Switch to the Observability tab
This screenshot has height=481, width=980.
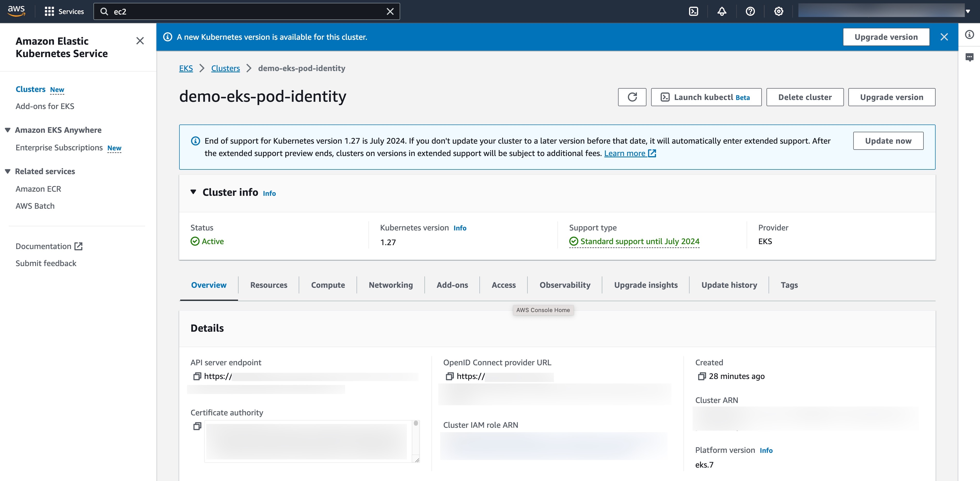[x=565, y=285]
